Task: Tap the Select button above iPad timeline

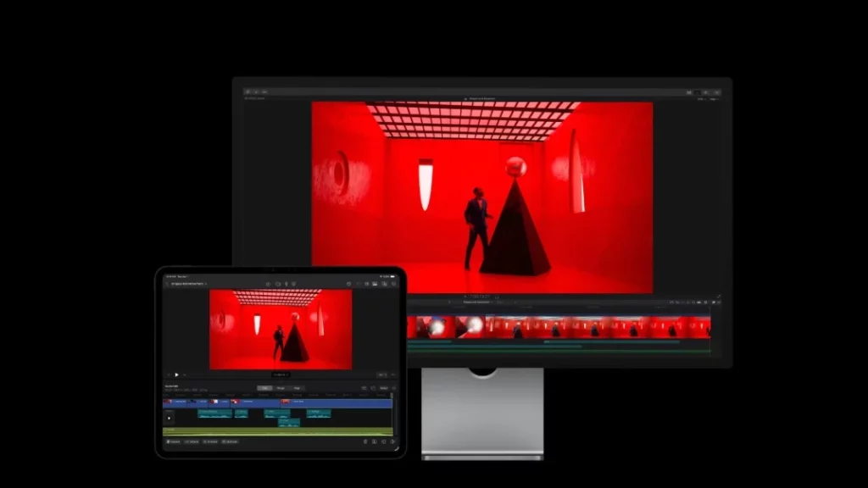Action: tap(384, 388)
